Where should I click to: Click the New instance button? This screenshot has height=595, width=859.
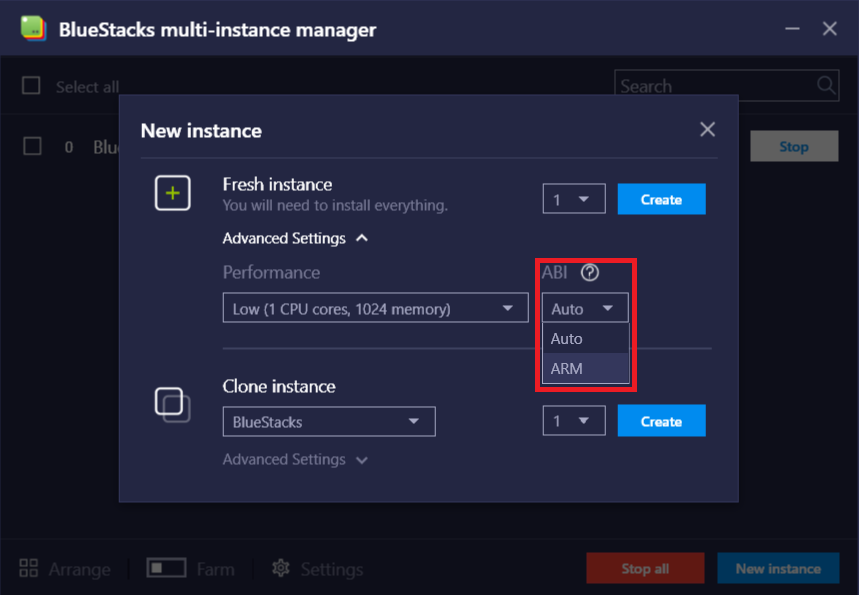tap(778, 568)
